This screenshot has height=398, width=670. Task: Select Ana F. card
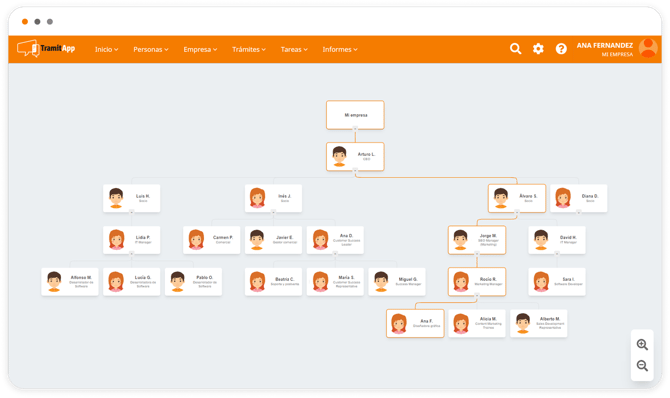[415, 324]
